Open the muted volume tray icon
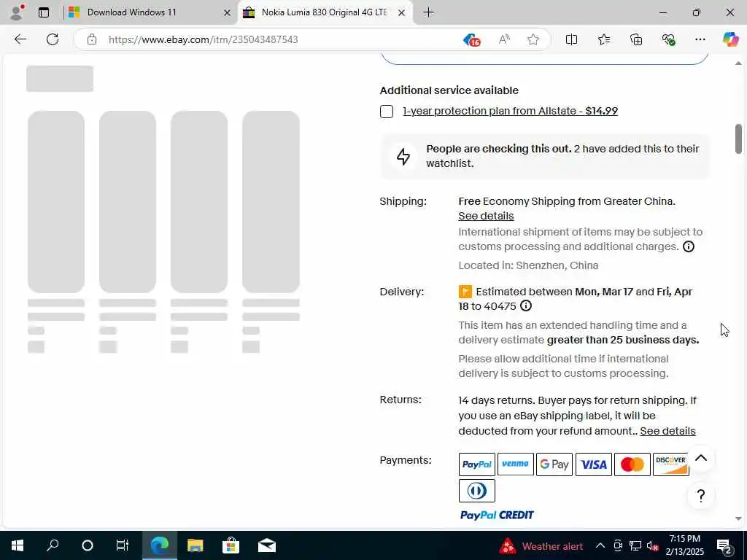This screenshot has height=560, width=747. pos(653,545)
